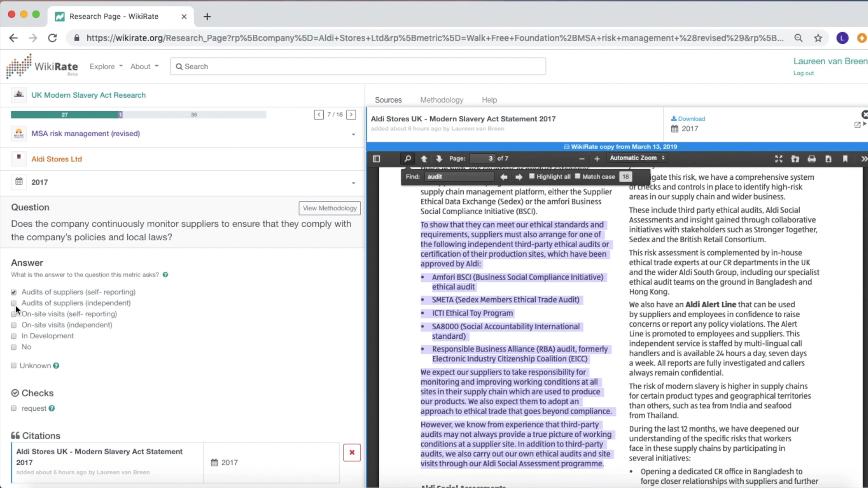
Task: Switch to the Methodology tab
Action: pyautogui.click(x=442, y=100)
